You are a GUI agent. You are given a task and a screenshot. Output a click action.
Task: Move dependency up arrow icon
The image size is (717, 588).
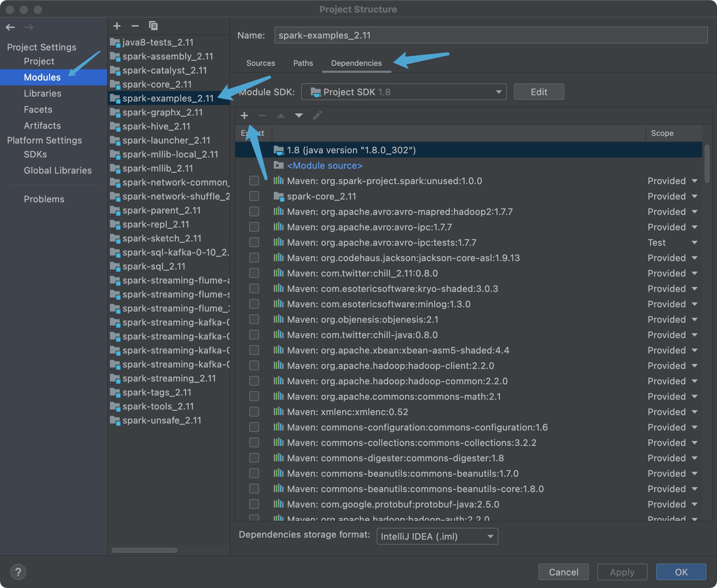(281, 115)
